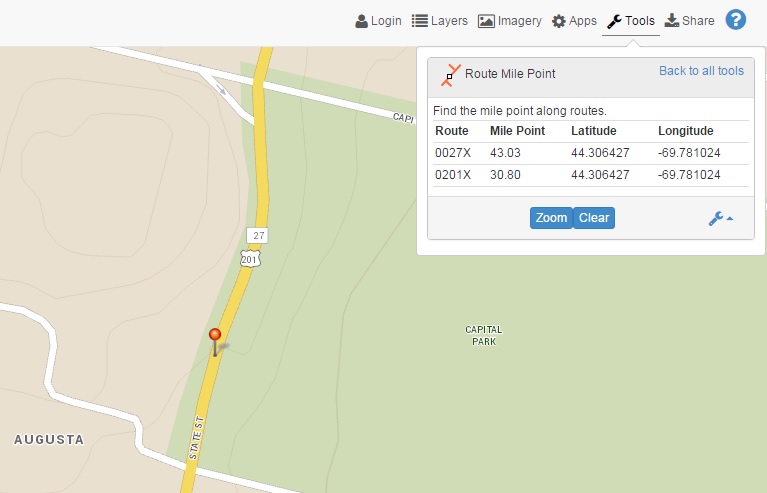Click the Route Mile Point title text
Screen dimensions: 767x493
[510, 74]
